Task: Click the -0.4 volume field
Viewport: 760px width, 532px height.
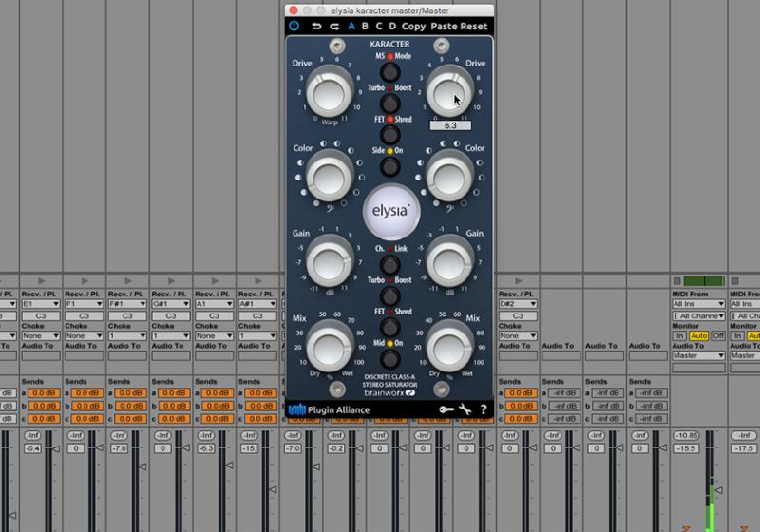Action: 33,448
